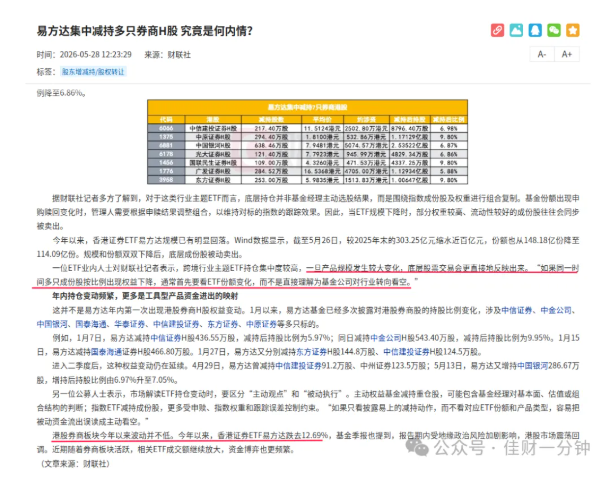This screenshot has width=606, height=482.
Task: Open 中信建投证券 link beside 91.2万股
Action: pos(298,366)
